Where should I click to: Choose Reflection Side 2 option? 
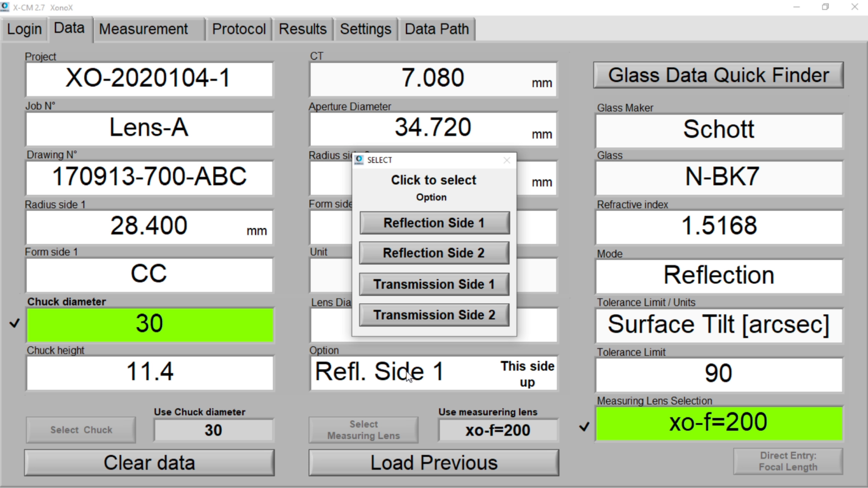point(434,253)
